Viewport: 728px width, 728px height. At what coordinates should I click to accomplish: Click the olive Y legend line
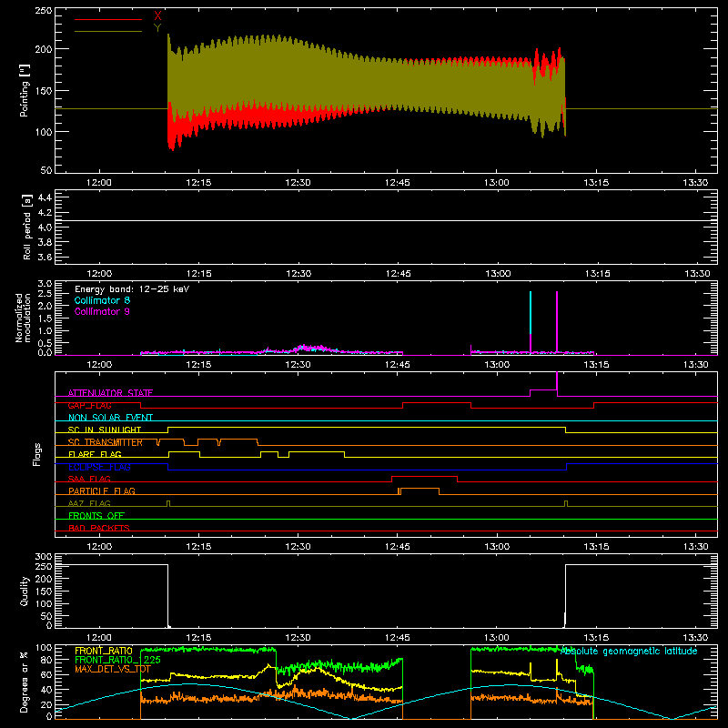(x=107, y=31)
